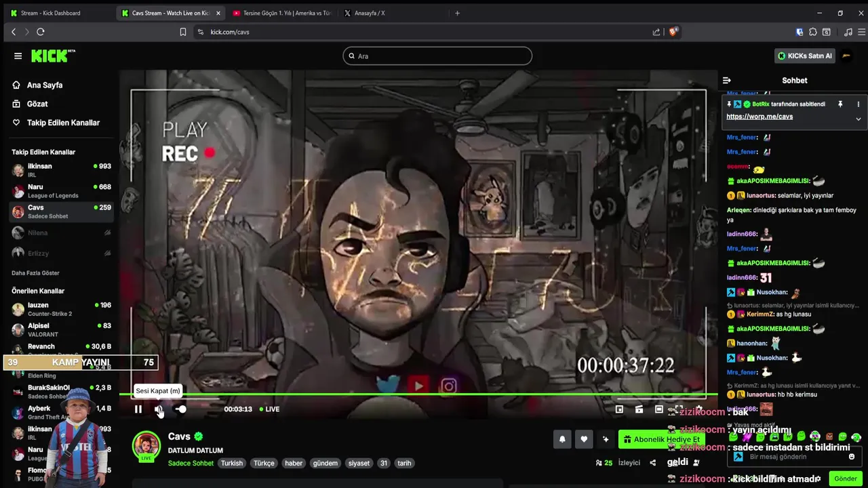Click the green stream progress bar
The height and width of the screenshot is (488, 868).
(418, 394)
